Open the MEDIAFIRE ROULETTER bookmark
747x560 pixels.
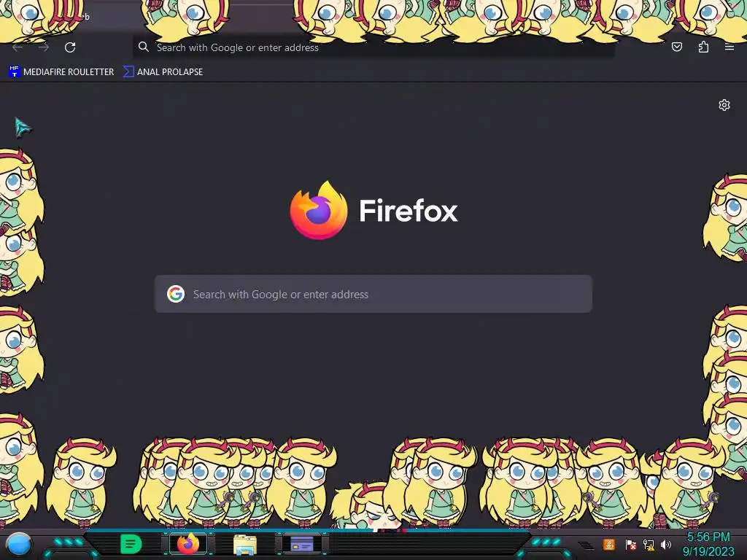(x=61, y=72)
